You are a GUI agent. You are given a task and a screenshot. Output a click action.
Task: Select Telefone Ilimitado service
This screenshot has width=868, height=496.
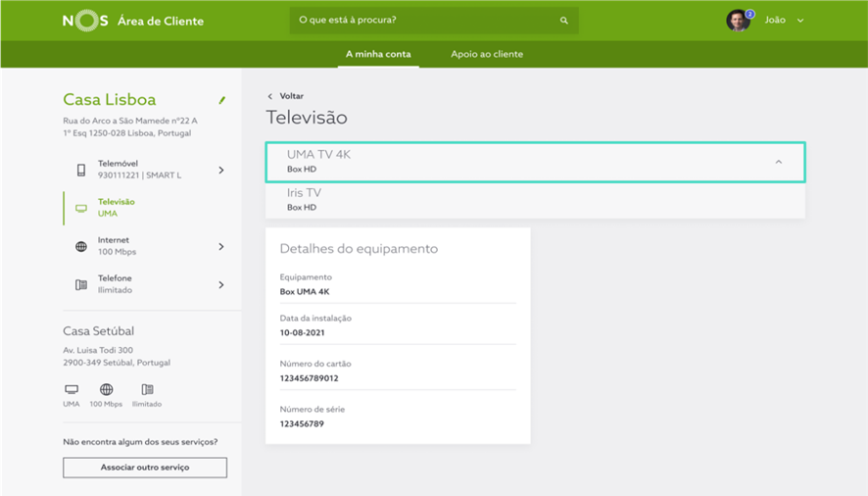147,284
